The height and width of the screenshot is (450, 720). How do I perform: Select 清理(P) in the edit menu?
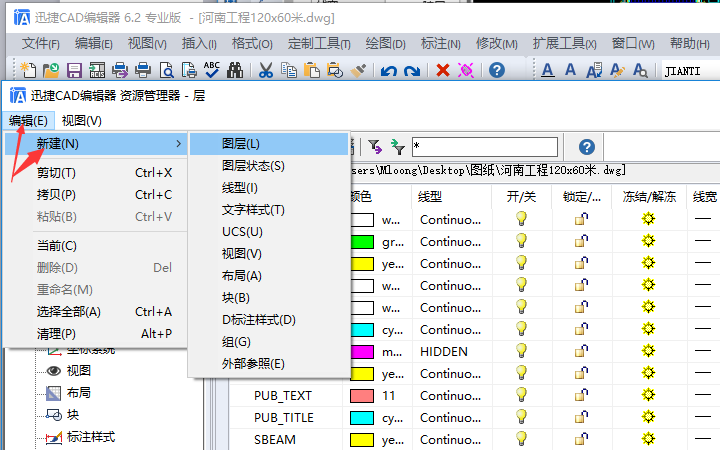click(96, 334)
